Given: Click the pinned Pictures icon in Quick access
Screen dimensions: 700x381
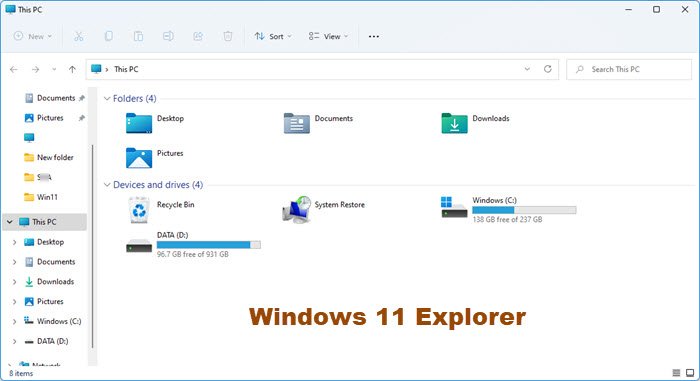Looking at the screenshot, I should pyautogui.click(x=29, y=118).
